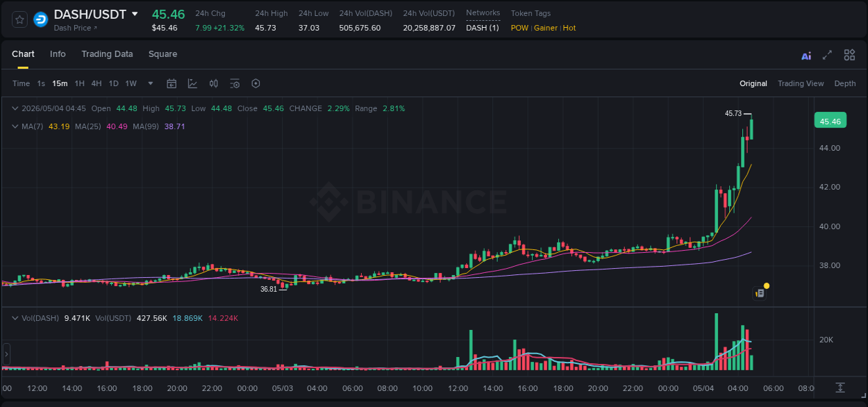Click the CHANGE 2.29% value
Screen dimensions: 868x407
point(339,108)
